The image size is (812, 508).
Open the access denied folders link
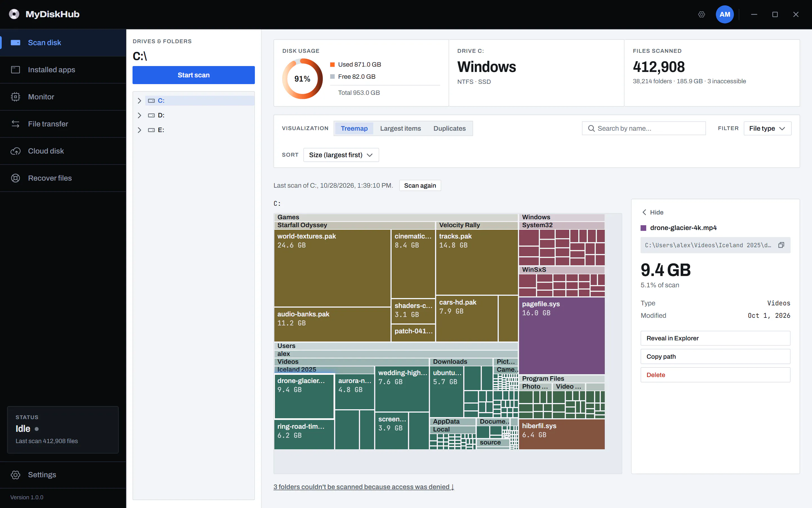[x=364, y=487]
